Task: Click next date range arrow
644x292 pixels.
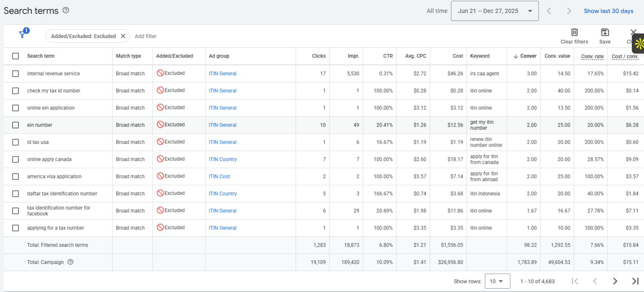Action: point(569,11)
